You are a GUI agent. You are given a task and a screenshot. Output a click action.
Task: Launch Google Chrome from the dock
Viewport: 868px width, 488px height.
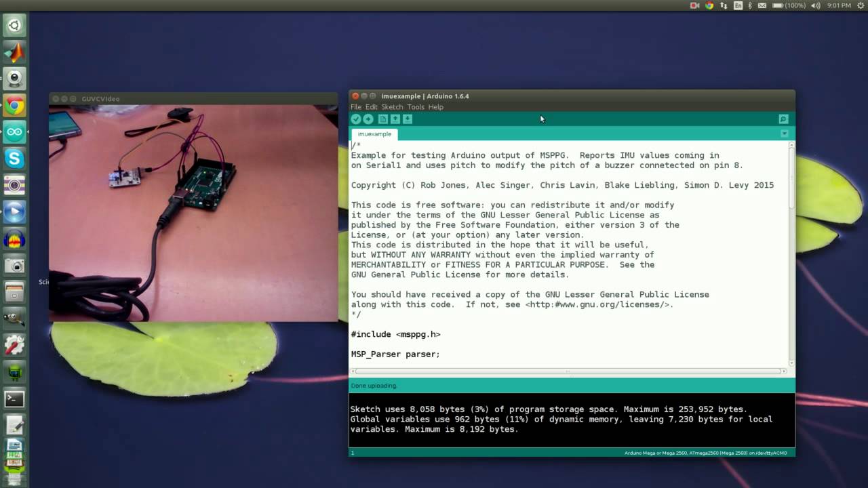[x=14, y=105]
